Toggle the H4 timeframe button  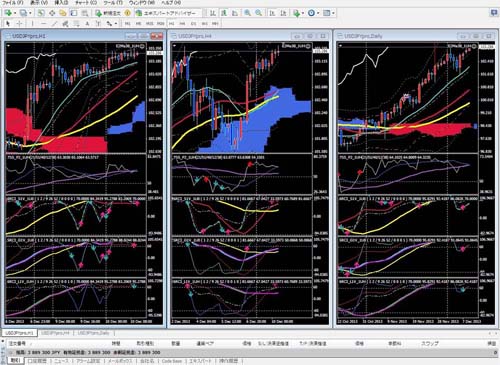[182, 24]
